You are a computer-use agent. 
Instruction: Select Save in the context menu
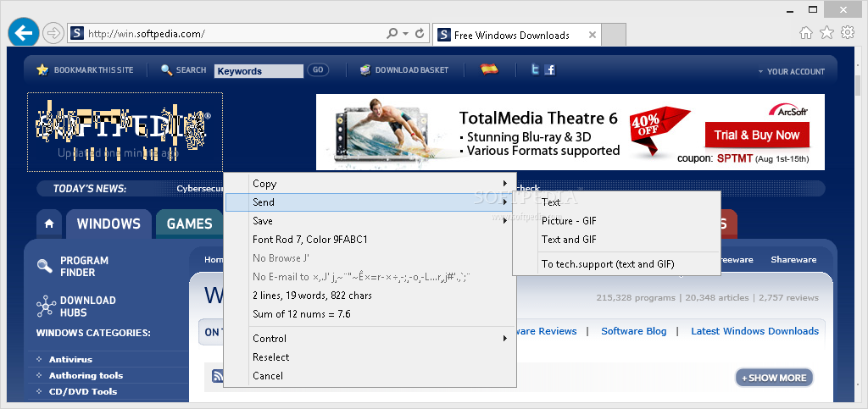[x=370, y=220]
